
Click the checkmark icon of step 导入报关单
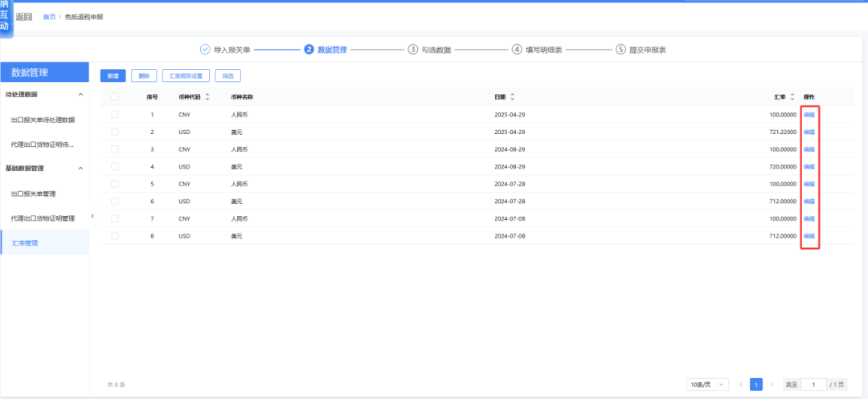coord(205,49)
